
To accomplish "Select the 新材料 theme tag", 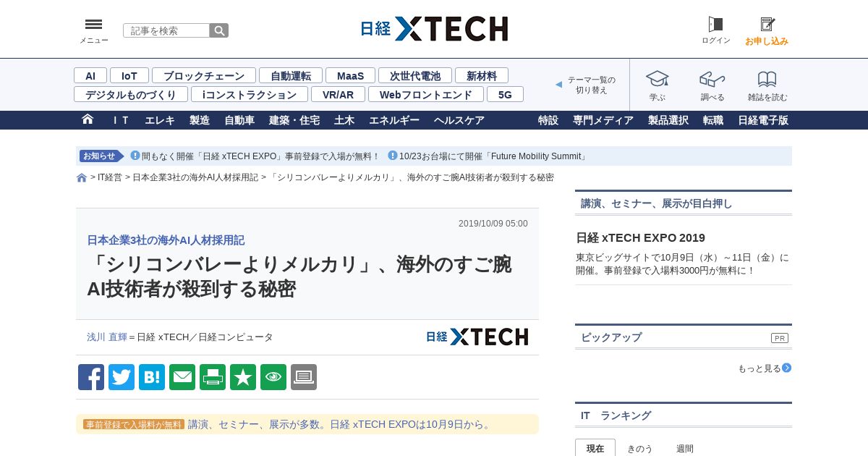I will click(x=482, y=75).
